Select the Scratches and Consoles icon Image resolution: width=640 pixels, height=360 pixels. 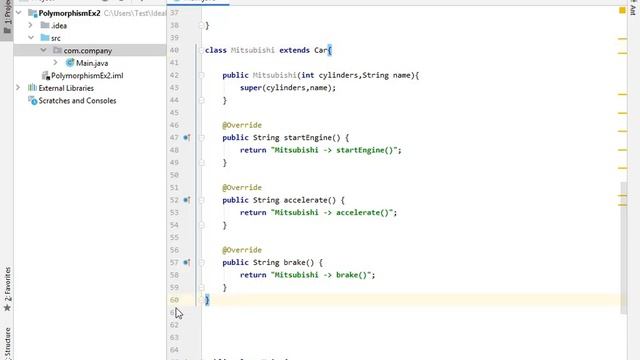point(32,100)
